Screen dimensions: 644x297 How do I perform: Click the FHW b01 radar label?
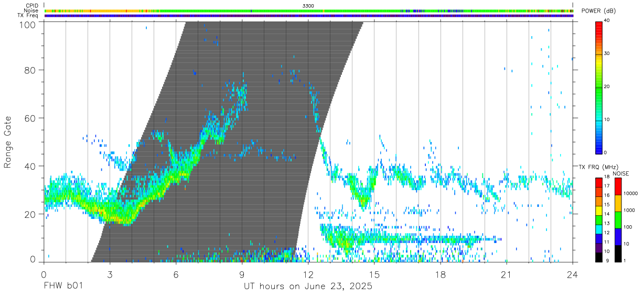(63, 287)
